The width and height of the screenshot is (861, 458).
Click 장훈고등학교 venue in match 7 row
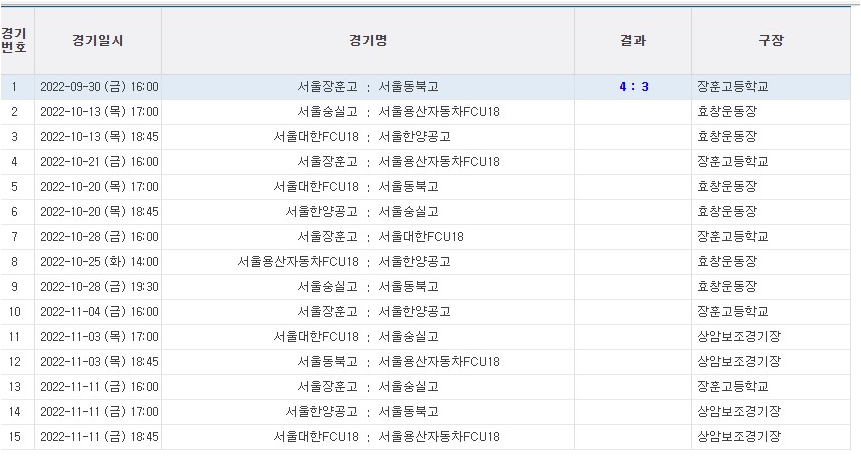tap(733, 237)
